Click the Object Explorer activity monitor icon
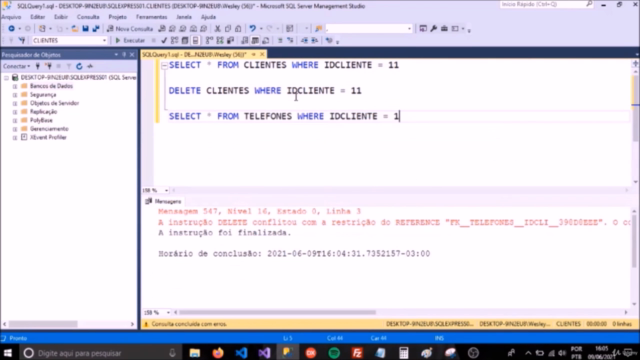 (x=90, y=66)
